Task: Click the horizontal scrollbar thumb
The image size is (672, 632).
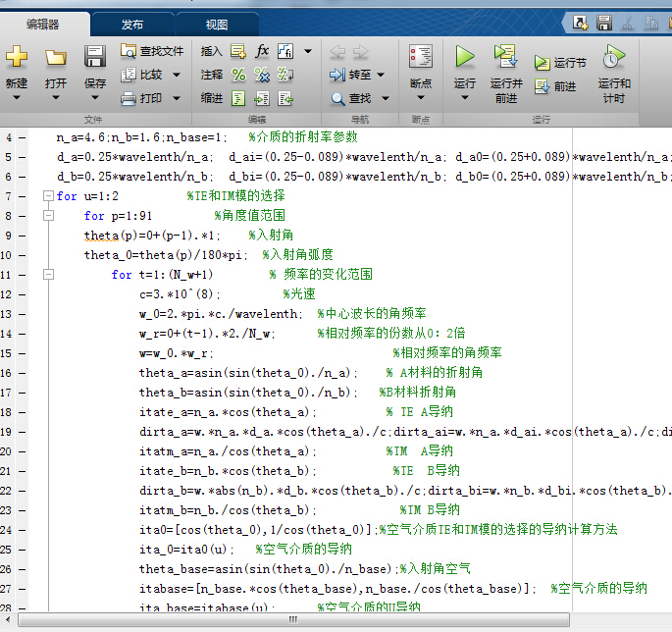Action: 293,620
